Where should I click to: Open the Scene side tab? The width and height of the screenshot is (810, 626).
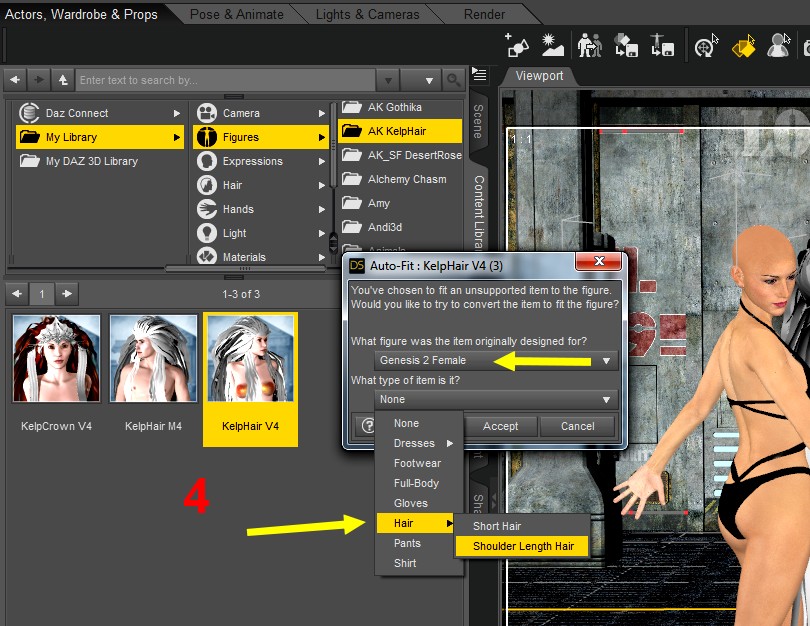pos(478,121)
